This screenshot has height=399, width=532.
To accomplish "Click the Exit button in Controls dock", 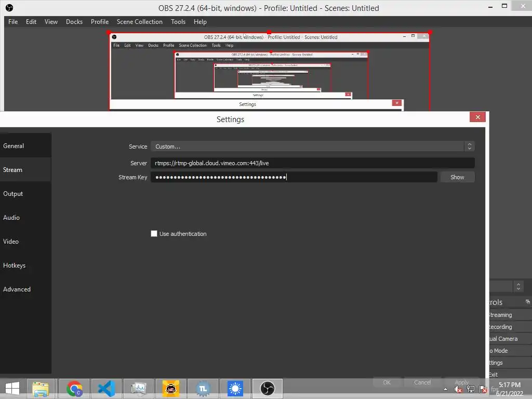I will point(511,374).
